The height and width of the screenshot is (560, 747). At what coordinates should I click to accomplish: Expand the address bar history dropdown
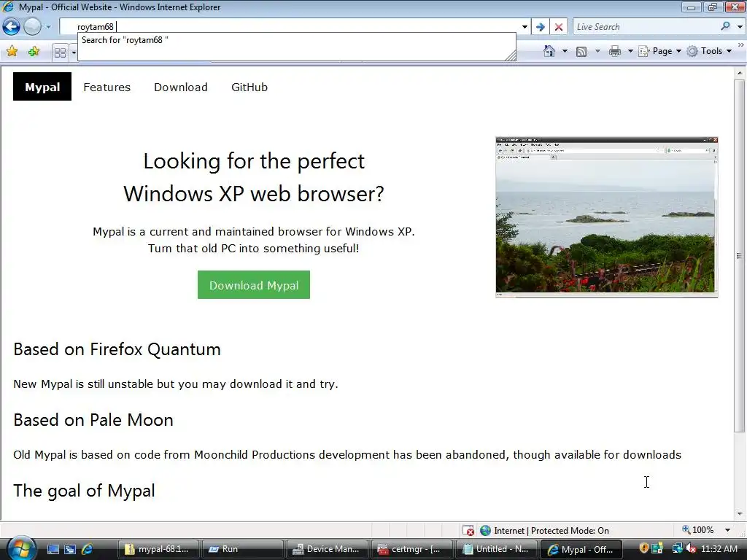click(x=525, y=27)
